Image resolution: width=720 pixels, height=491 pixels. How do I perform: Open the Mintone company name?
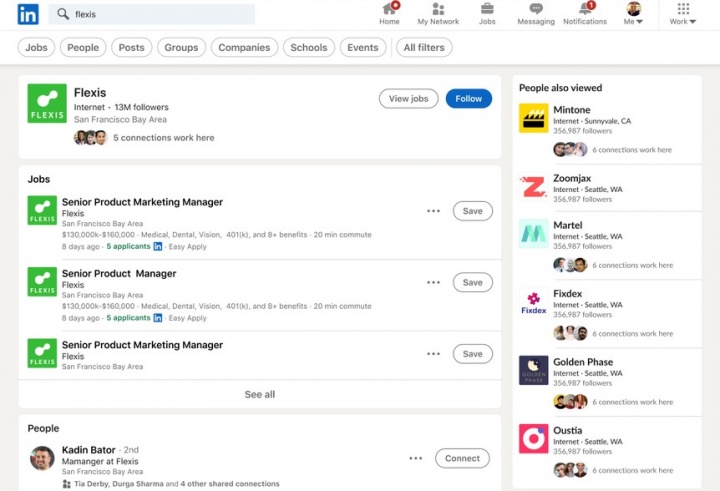tap(572, 110)
